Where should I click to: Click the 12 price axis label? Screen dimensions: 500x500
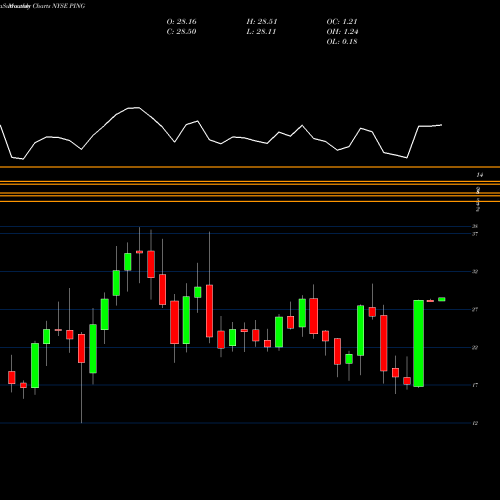point(475,423)
